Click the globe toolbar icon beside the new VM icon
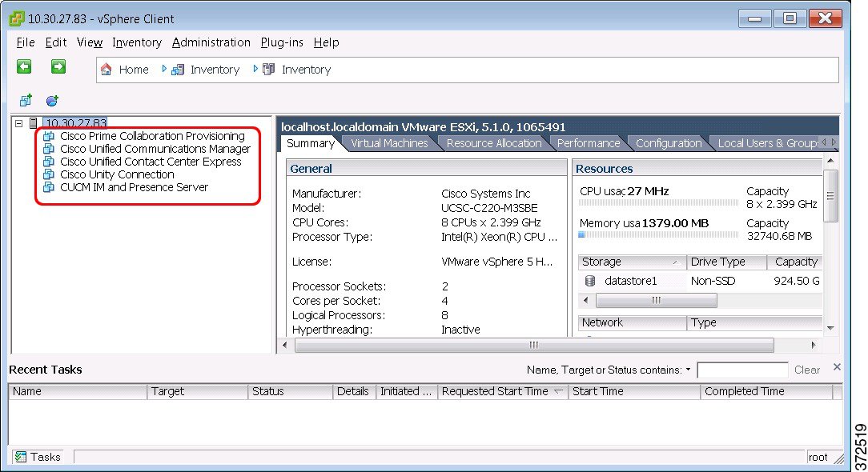Image resolution: width=868 pixels, height=472 pixels. tap(52, 101)
